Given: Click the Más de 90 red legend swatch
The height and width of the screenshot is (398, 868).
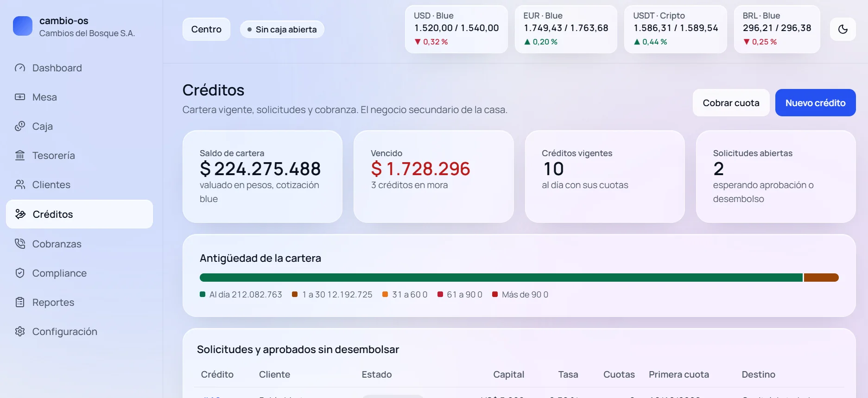Looking at the screenshot, I should [x=495, y=294].
